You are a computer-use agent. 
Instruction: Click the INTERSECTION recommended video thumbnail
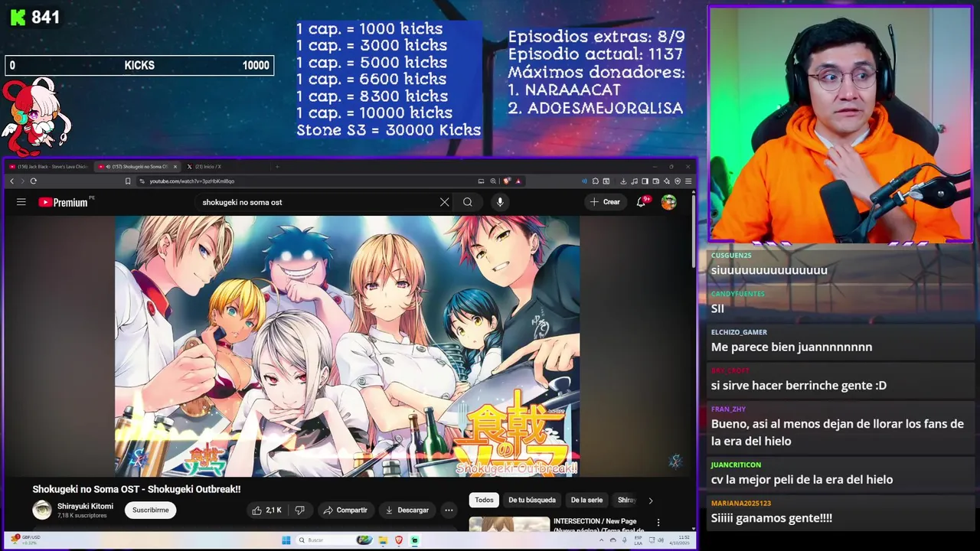(x=509, y=525)
